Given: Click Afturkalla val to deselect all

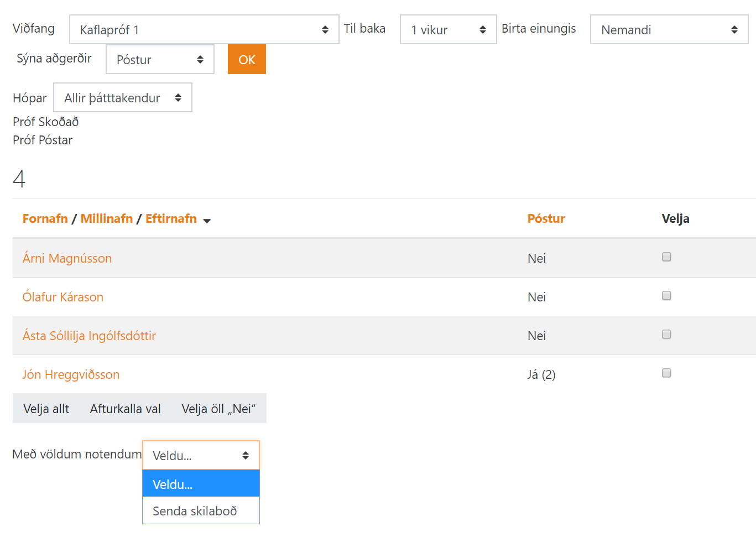Looking at the screenshot, I should [125, 409].
